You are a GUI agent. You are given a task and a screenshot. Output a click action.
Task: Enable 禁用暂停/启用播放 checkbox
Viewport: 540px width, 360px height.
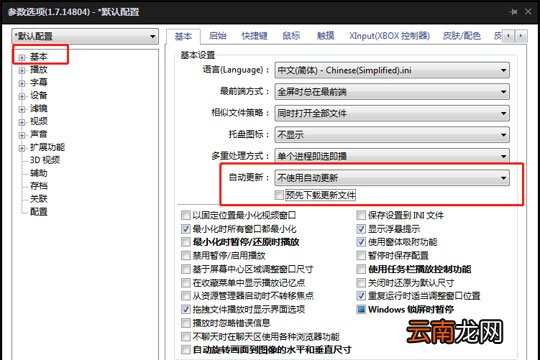(186, 256)
